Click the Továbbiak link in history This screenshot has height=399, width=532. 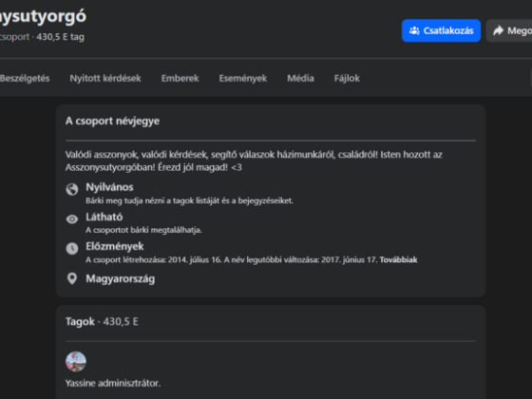[398, 259]
